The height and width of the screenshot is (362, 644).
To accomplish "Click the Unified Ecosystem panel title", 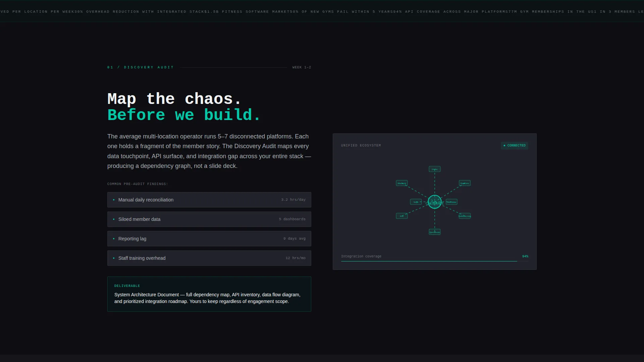I will (x=361, y=145).
